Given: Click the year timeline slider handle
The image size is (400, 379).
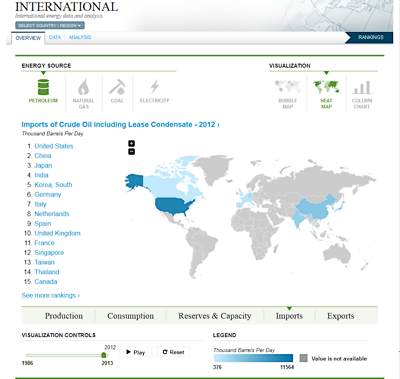Looking at the screenshot, I should pos(104,355).
